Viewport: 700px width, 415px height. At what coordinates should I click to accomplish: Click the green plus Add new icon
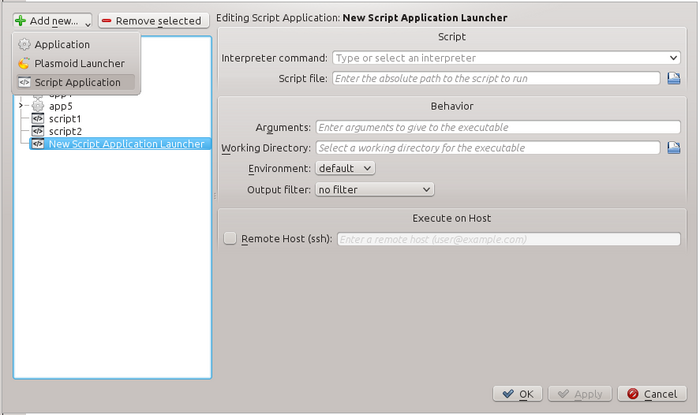coord(21,20)
